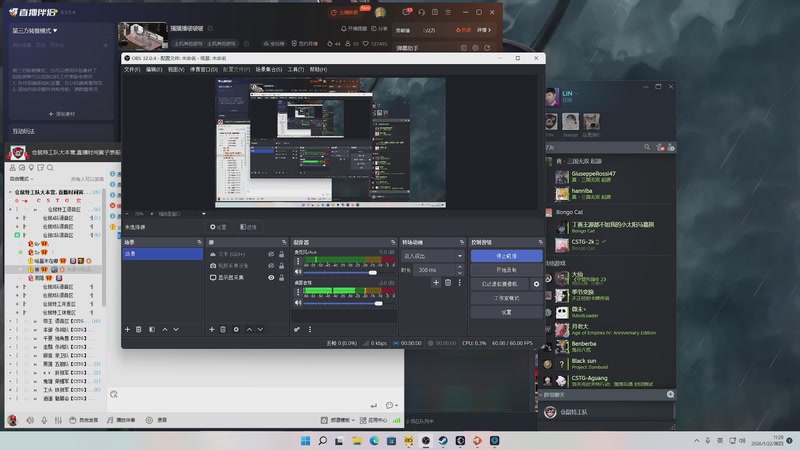Open source properties gear in Sources panel
This screenshot has height=450, width=800.
pos(236,330)
